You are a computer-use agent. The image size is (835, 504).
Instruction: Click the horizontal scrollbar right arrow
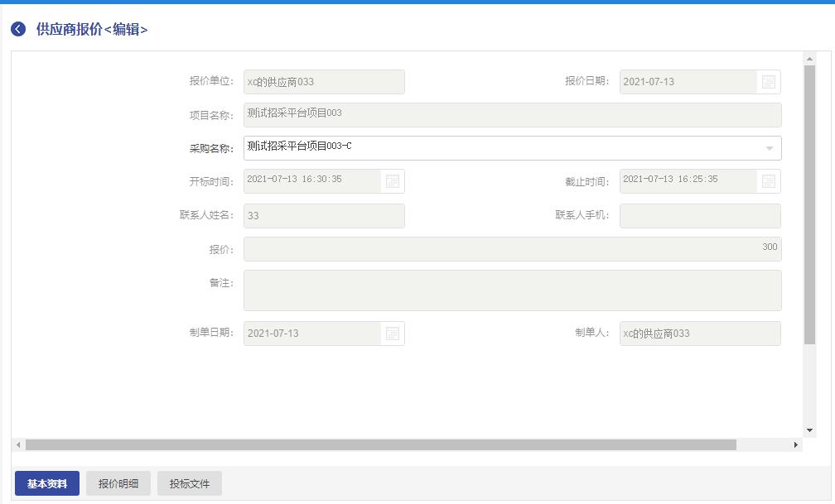(796, 445)
